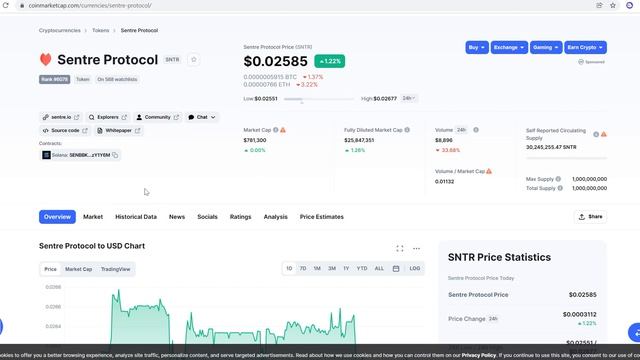Open the Source code link
640x360 pixels.
point(65,131)
